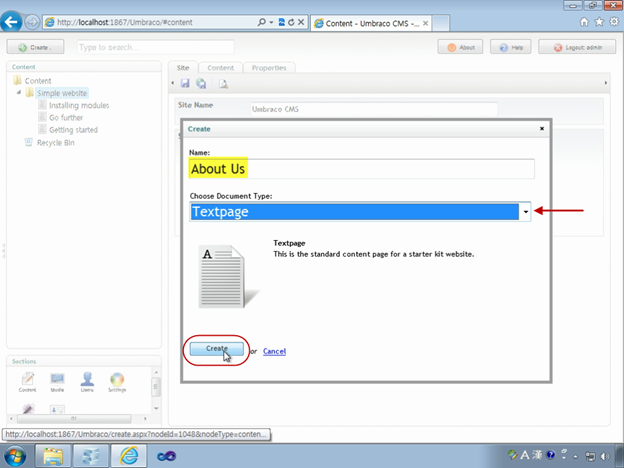Open the Settings section icon
624x468 pixels.
pyautogui.click(x=117, y=382)
